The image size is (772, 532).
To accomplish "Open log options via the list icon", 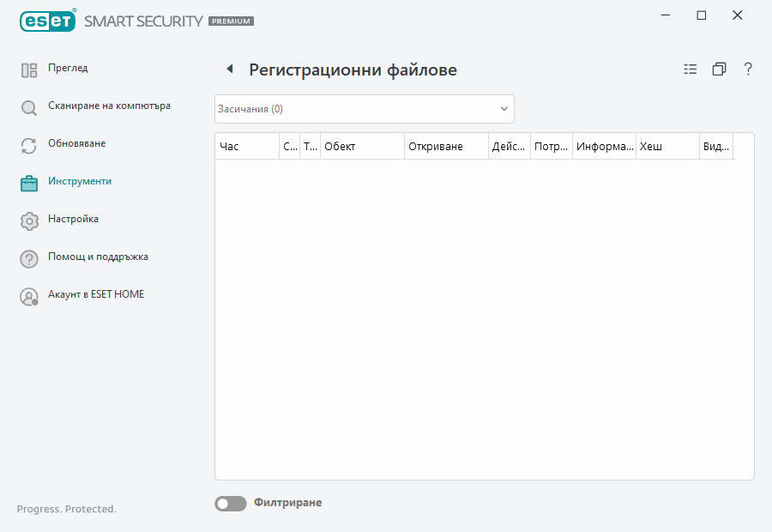I will tap(690, 69).
